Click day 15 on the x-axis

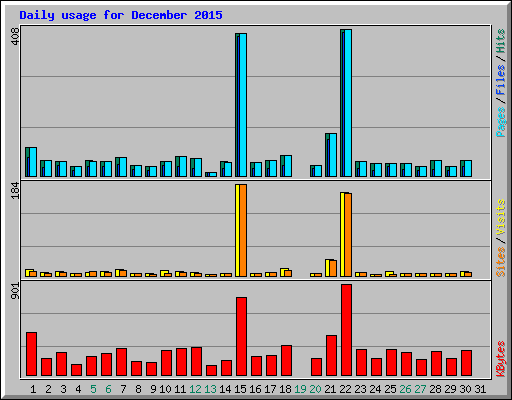(x=240, y=389)
